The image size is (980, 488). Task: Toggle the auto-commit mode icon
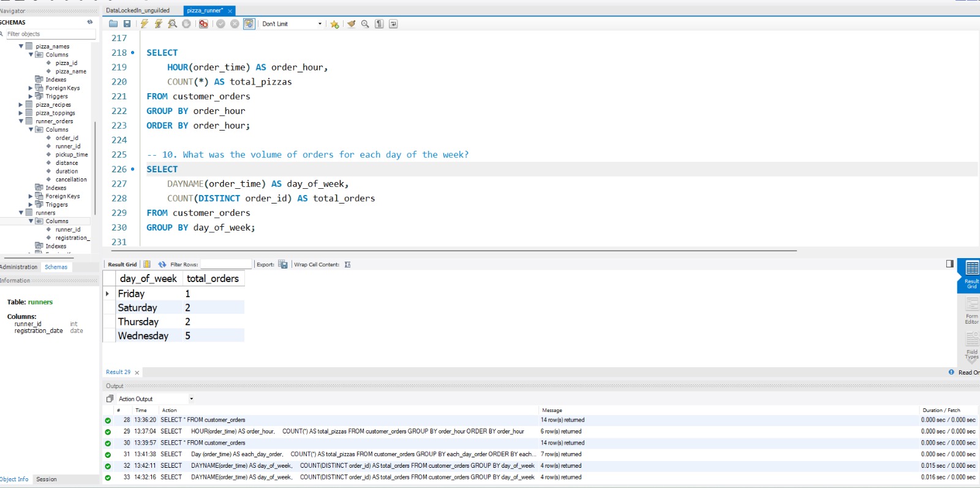point(249,24)
